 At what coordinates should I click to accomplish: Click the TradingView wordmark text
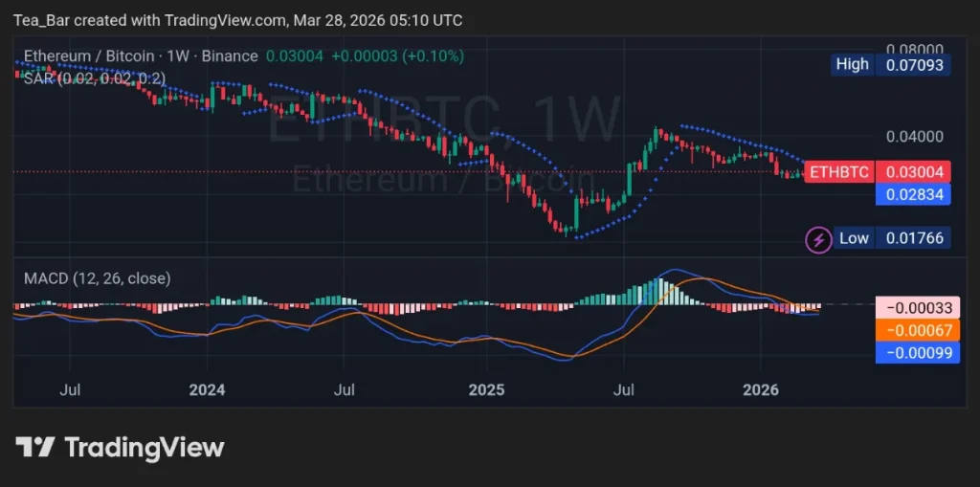tap(144, 447)
